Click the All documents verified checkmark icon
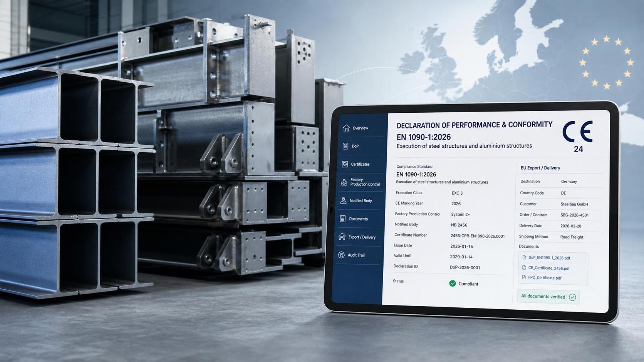644x362 pixels. point(572,297)
